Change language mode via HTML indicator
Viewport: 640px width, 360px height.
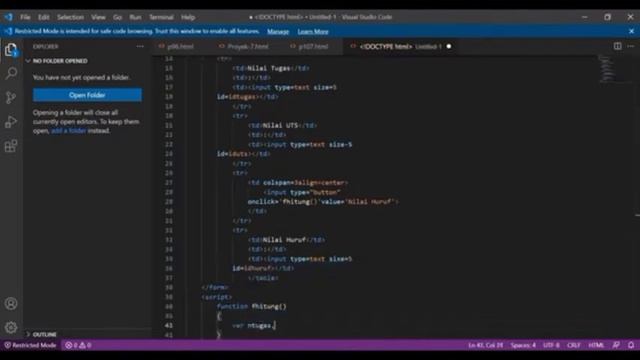click(x=596, y=345)
